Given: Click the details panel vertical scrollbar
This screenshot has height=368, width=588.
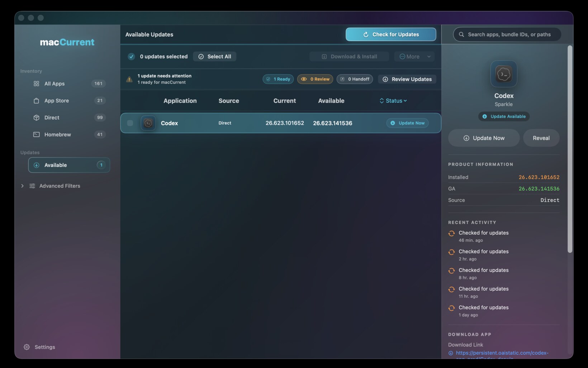Looking at the screenshot, I should (x=570, y=149).
